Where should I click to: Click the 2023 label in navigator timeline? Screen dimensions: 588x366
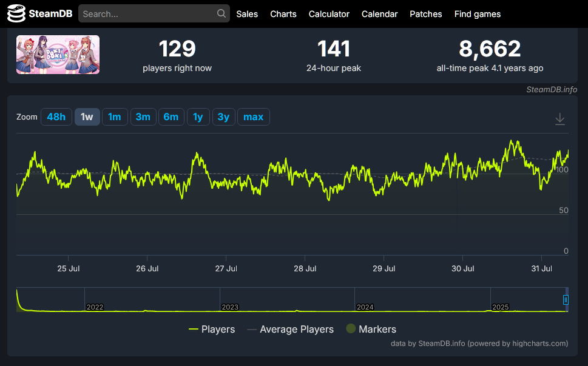pos(230,307)
